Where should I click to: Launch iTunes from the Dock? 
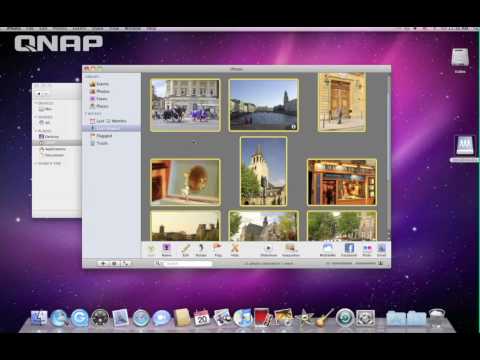(x=242, y=318)
